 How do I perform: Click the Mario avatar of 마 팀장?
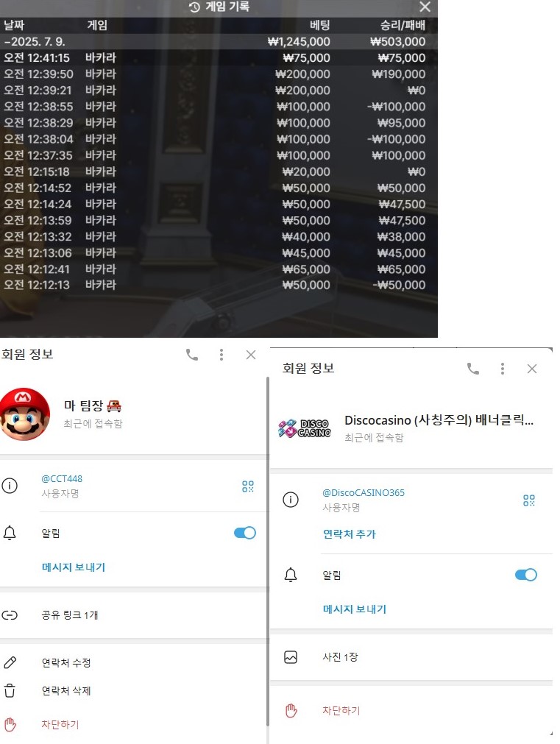click(x=24, y=414)
